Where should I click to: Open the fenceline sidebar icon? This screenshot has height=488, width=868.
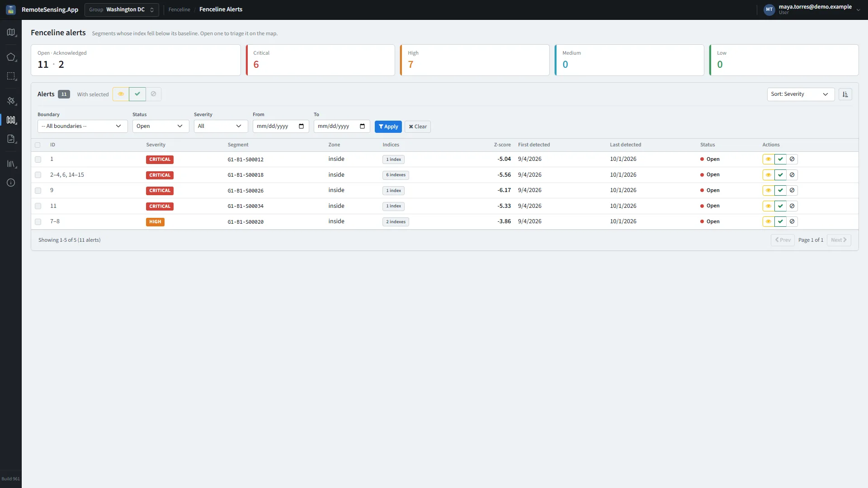[x=11, y=120]
